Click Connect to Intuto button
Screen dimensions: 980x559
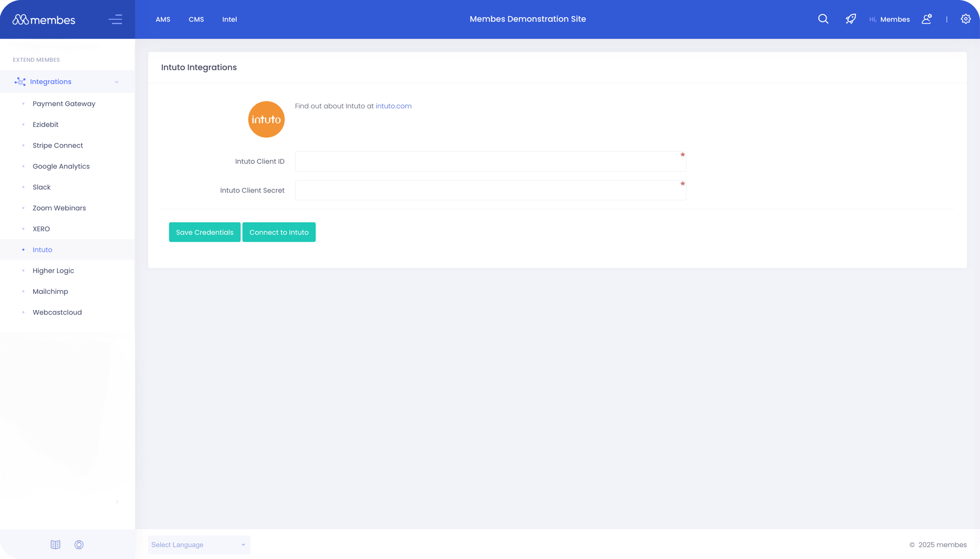point(279,232)
